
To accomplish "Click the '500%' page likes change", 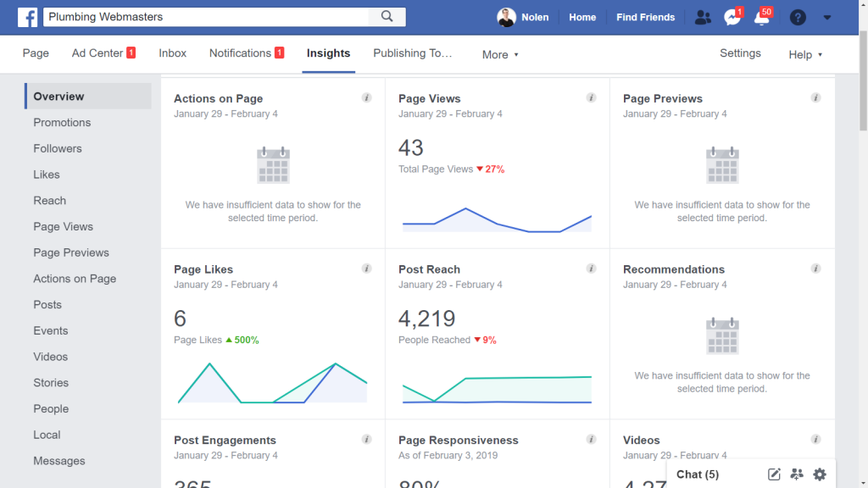I will (x=242, y=340).
